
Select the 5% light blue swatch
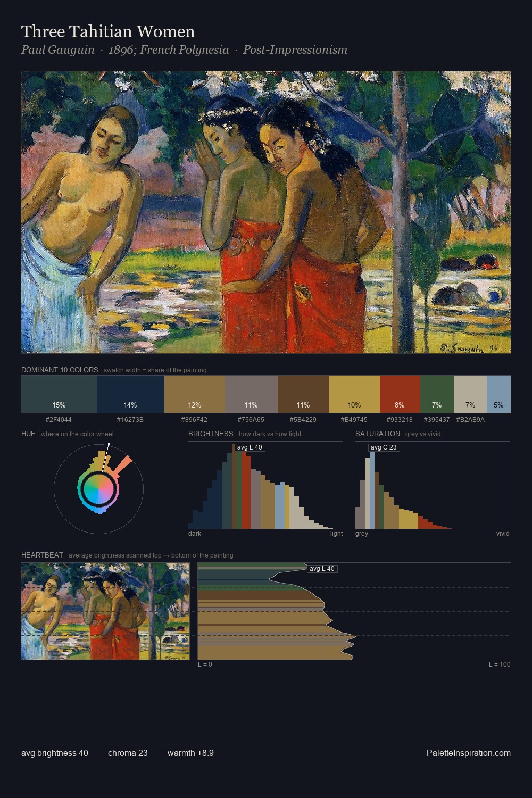point(498,394)
